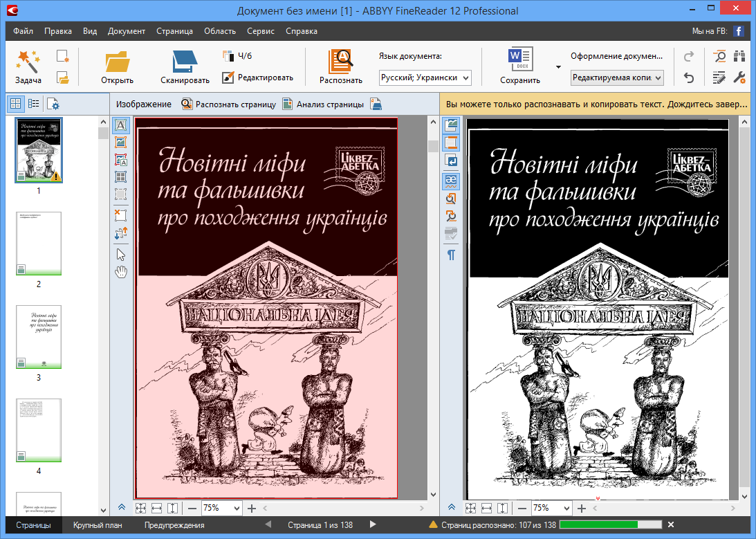Image resolution: width=756 pixels, height=539 pixels.
Task: Select page 3 thumbnail
Action: click(39, 337)
